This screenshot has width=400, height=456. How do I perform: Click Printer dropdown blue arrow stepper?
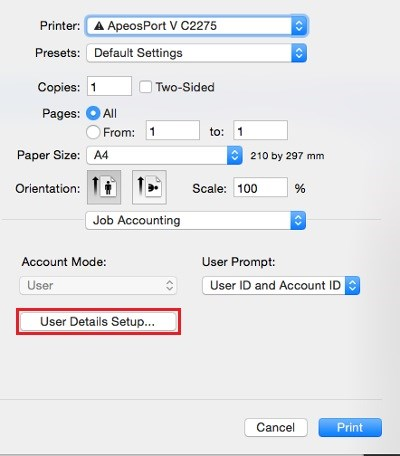pyautogui.click(x=299, y=26)
